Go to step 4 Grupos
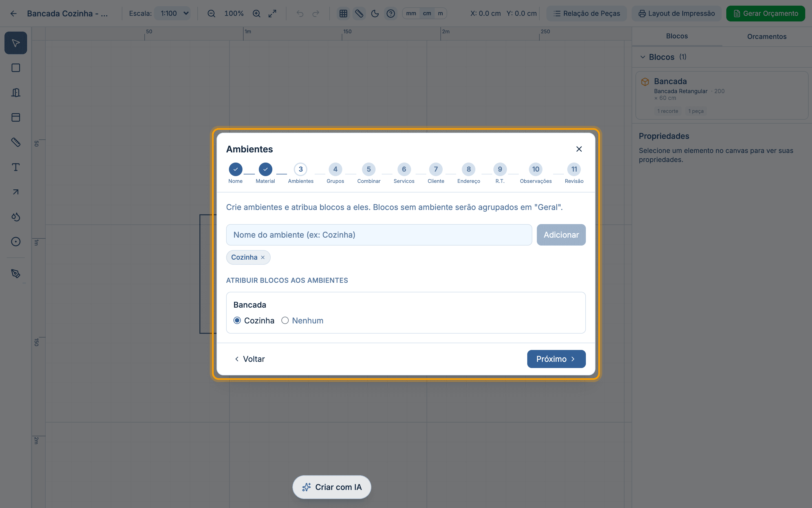 [335, 173]
